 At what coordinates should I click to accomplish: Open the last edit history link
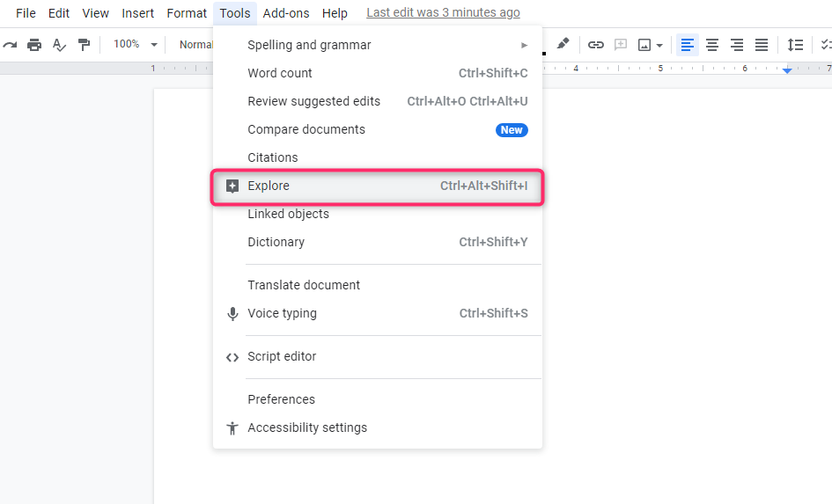(x=443, y=12)
